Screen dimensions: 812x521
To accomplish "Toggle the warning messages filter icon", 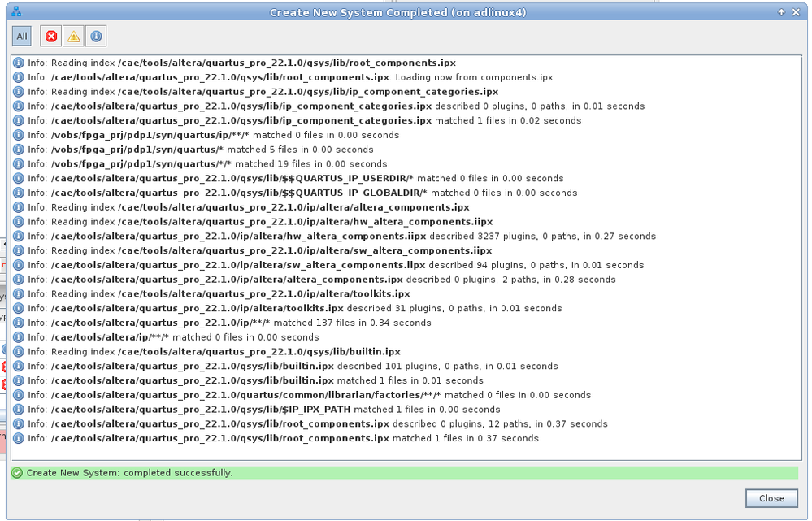I will [x=73, y=37].
